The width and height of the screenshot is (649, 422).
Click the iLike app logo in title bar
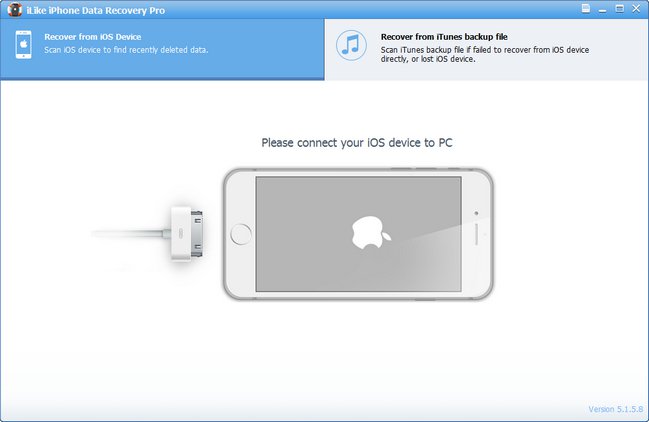[x=14, y=10]
